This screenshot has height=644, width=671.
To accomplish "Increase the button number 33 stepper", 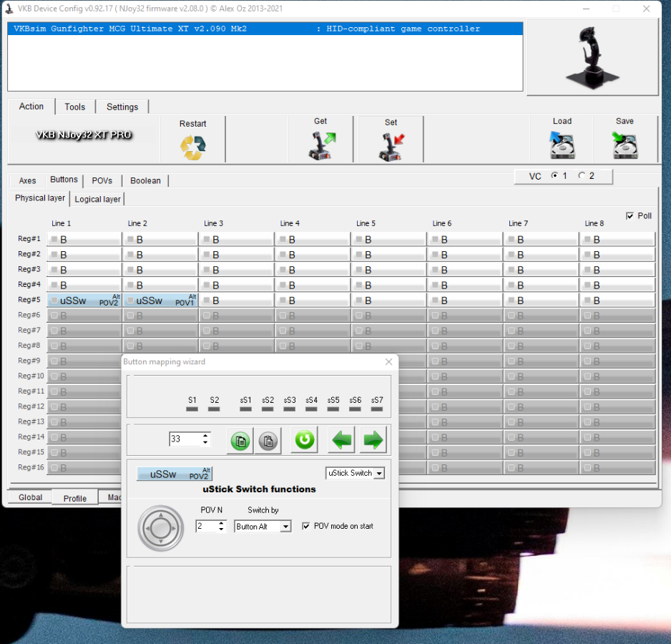I will [x=205, y=436].
